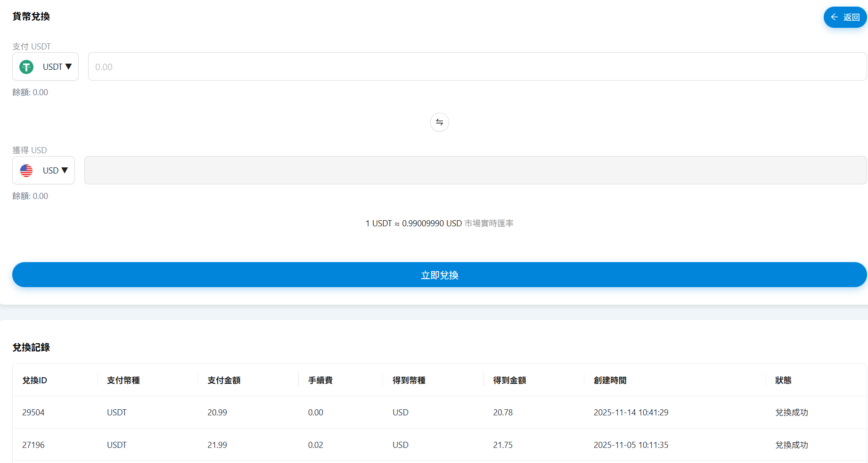
Task: Click the 返回 back button
Action: coord(845,17)
